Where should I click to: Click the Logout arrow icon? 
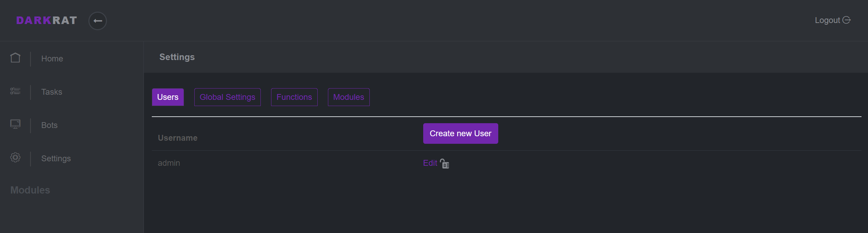pyautogui.click(x=846, y=20)
